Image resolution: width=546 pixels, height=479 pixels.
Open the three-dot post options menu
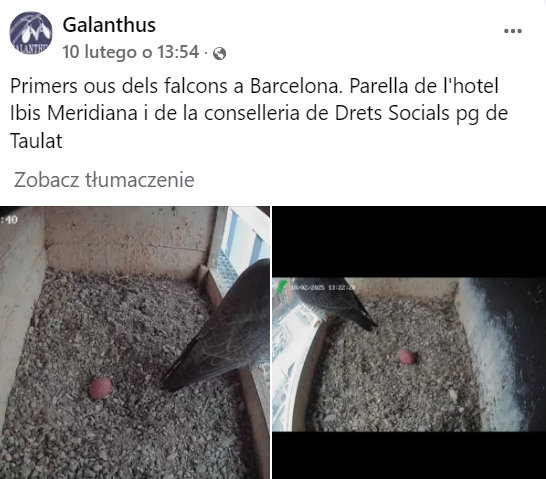point(513,31)
